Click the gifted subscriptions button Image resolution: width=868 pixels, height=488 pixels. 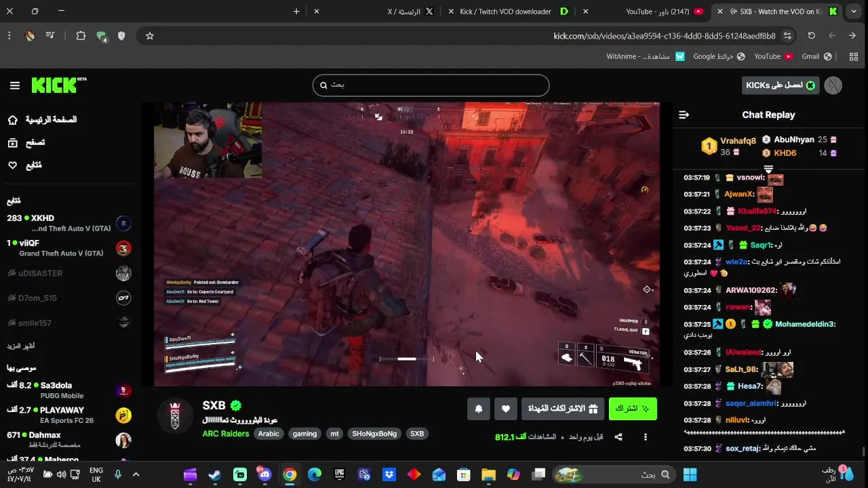click(563, 409)
